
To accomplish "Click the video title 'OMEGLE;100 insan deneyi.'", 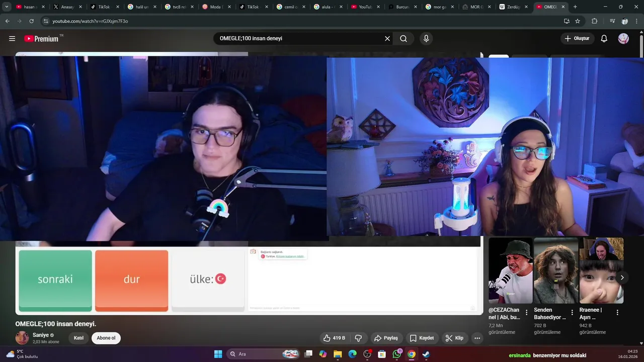I will pos(56,324).
